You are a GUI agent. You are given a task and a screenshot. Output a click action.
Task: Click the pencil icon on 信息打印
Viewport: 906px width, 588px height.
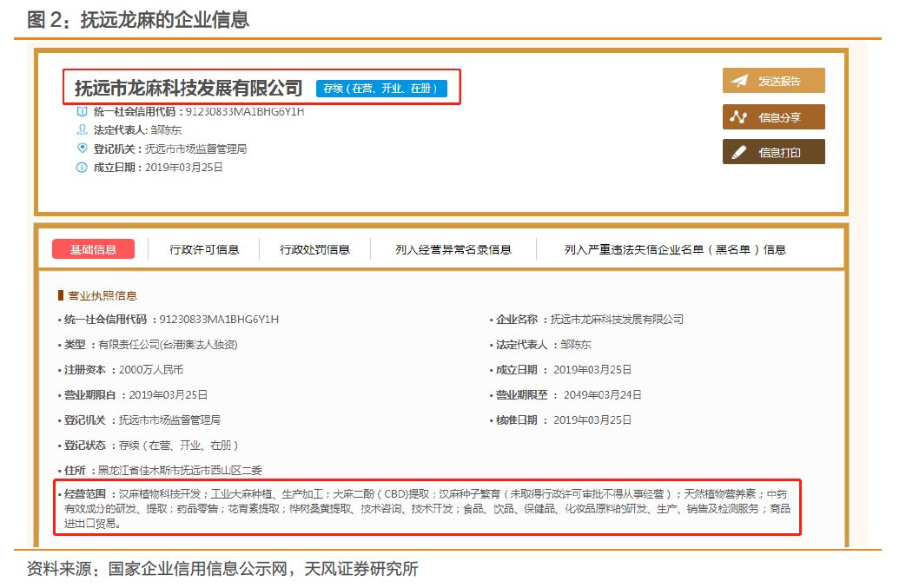(738, 153)
